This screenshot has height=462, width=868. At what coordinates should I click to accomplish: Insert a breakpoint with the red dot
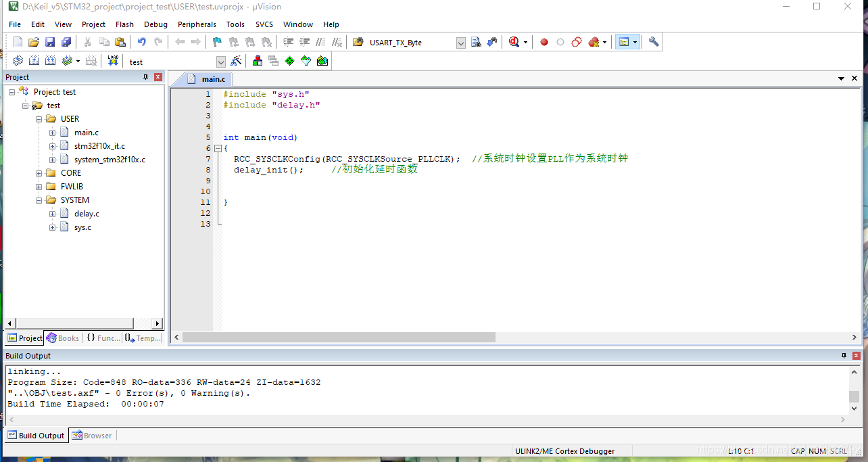[x=544, y=42]
